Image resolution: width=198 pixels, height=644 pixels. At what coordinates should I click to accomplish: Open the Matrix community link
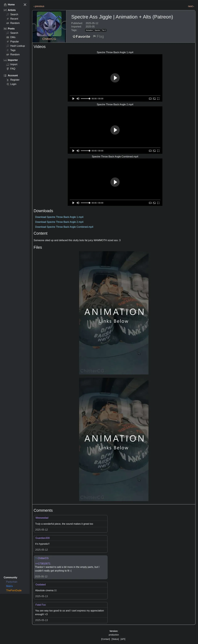click(10, 586)
